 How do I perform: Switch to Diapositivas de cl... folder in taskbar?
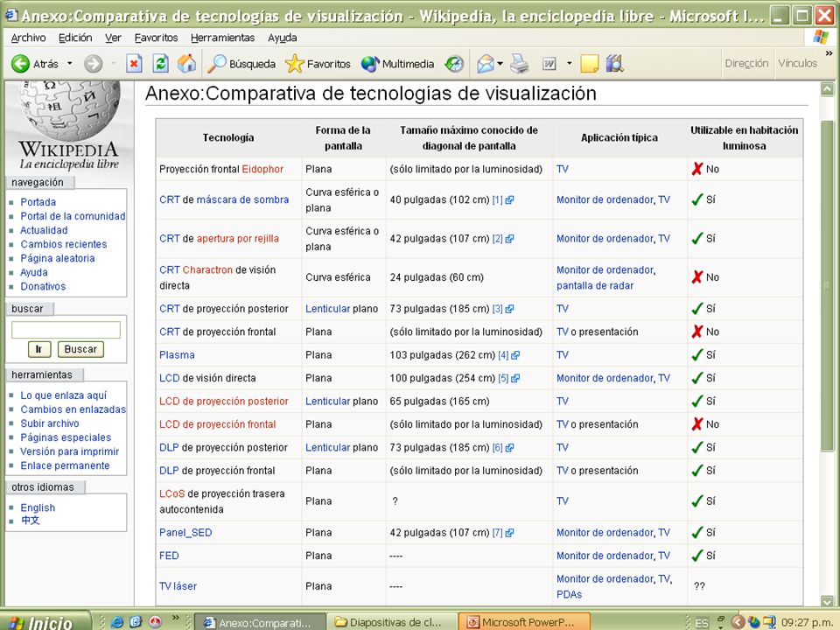tap(391, 622)
